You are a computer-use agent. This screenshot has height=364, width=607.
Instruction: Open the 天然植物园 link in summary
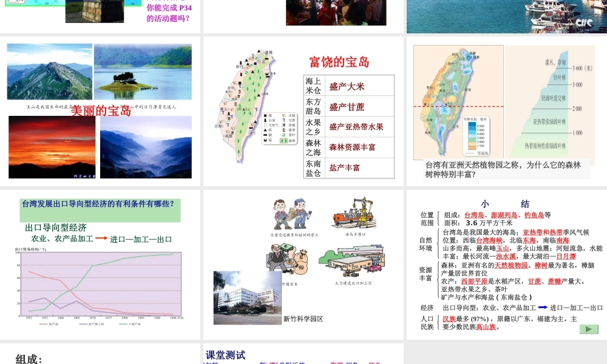click(x=511, y=265)
